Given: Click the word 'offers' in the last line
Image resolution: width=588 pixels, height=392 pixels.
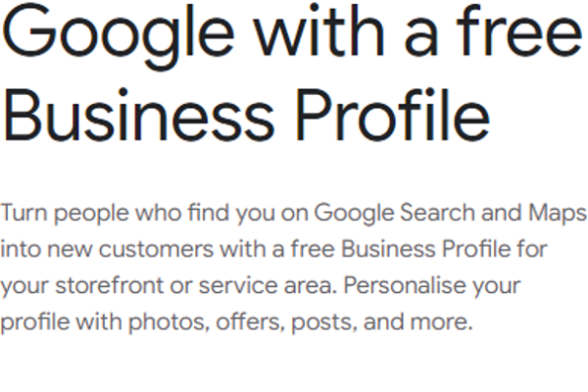Looking at the screenshot, I should pyautogui.click(x=250, y=321).
